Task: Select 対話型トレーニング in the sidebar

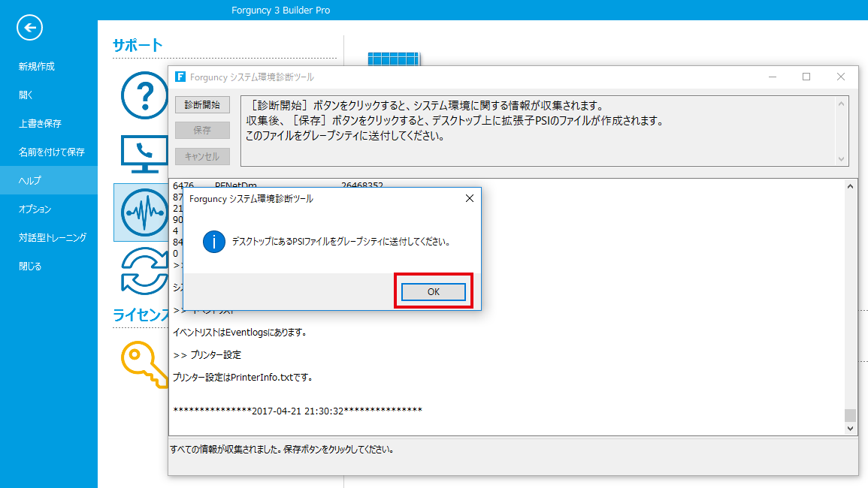Action: (53, 238)
